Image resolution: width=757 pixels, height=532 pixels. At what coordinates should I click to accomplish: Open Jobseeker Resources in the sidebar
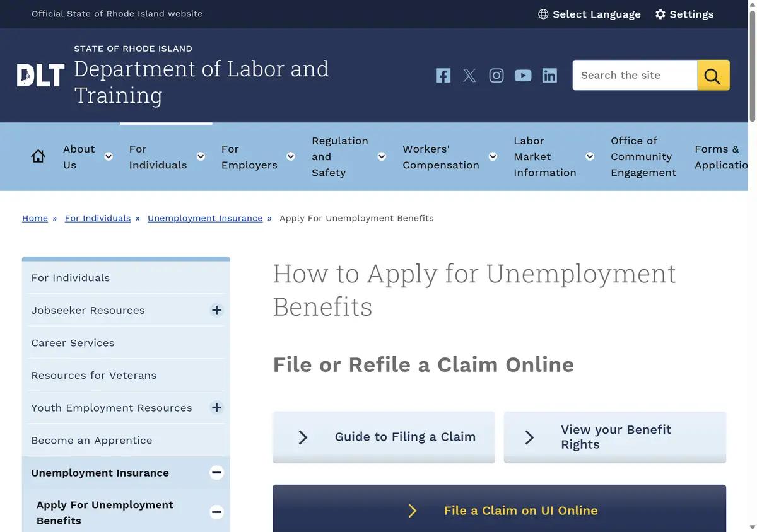[x=88, y=310]
